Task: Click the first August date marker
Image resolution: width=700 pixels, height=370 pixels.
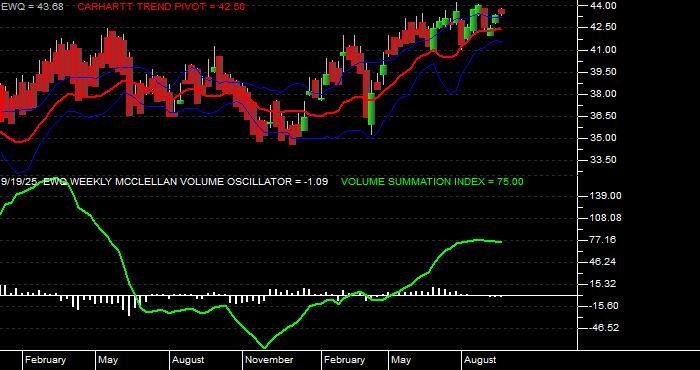Action: 188,360
